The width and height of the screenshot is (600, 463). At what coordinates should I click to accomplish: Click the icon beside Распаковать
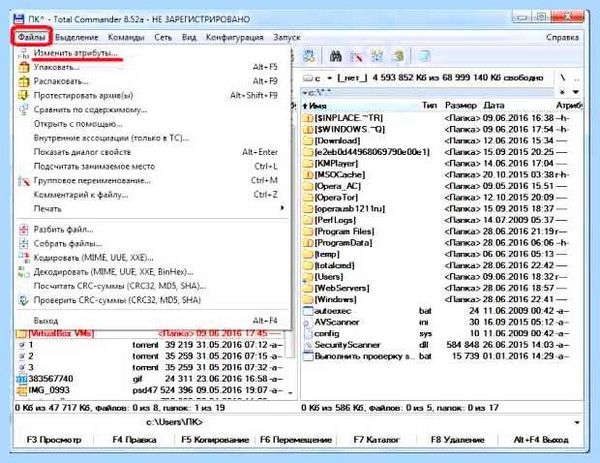24,82
